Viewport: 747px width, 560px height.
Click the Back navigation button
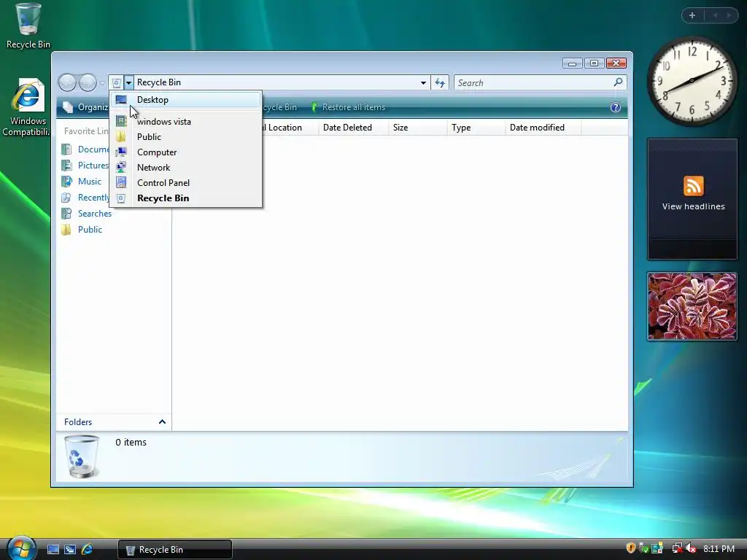[67, 83]
